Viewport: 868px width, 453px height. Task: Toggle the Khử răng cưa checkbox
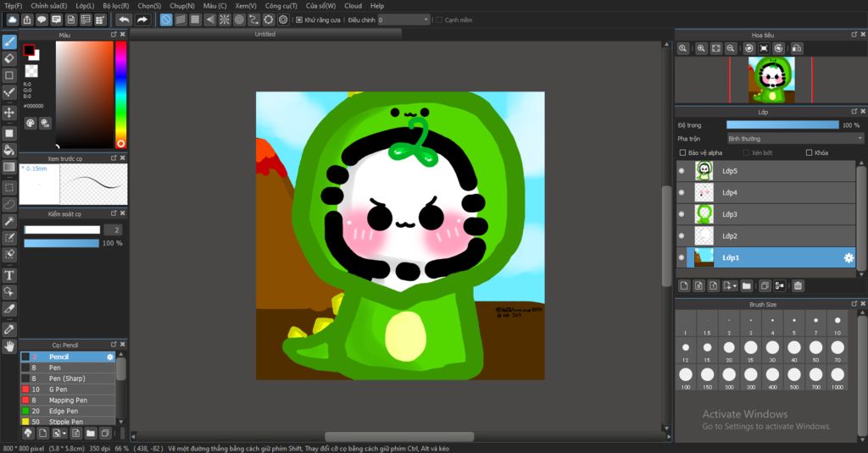pos(299,20)
